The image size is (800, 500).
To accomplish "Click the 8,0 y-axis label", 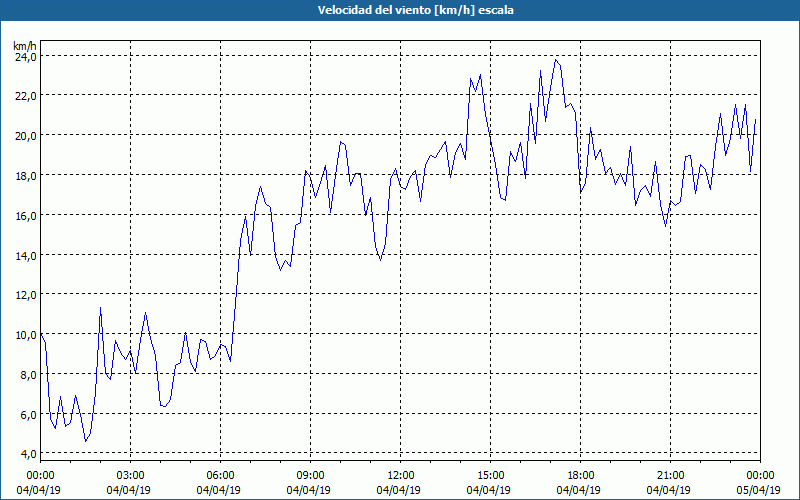I will 28,374.
